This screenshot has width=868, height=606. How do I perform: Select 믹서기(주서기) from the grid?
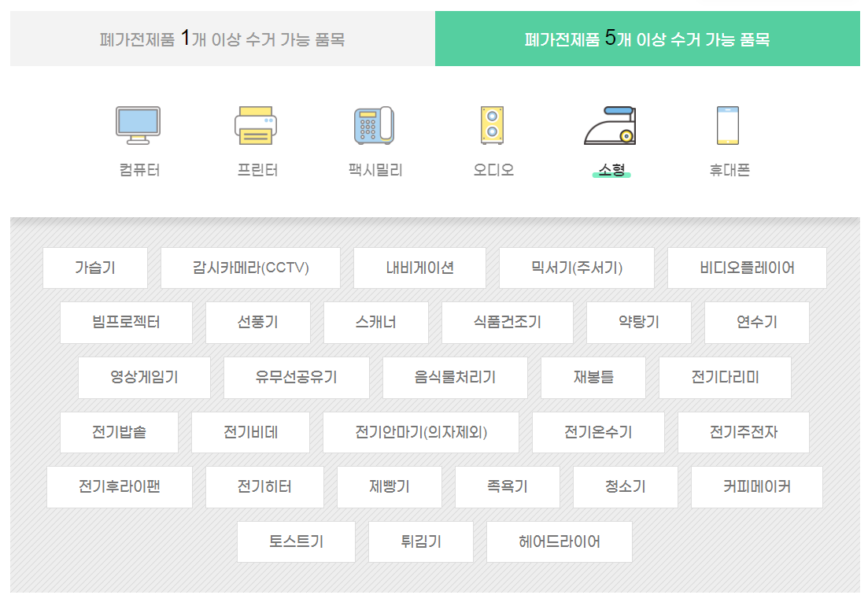click(576, 268)
